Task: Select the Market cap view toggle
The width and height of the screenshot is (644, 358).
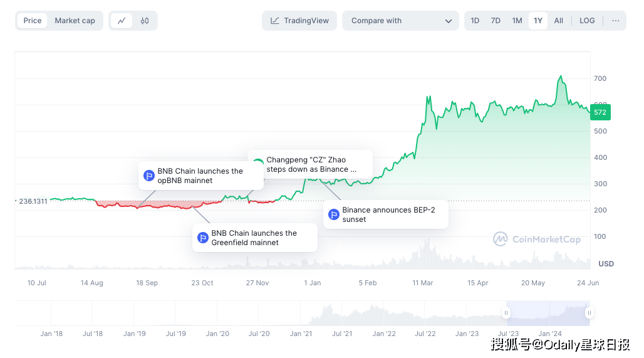Action: 75,21
